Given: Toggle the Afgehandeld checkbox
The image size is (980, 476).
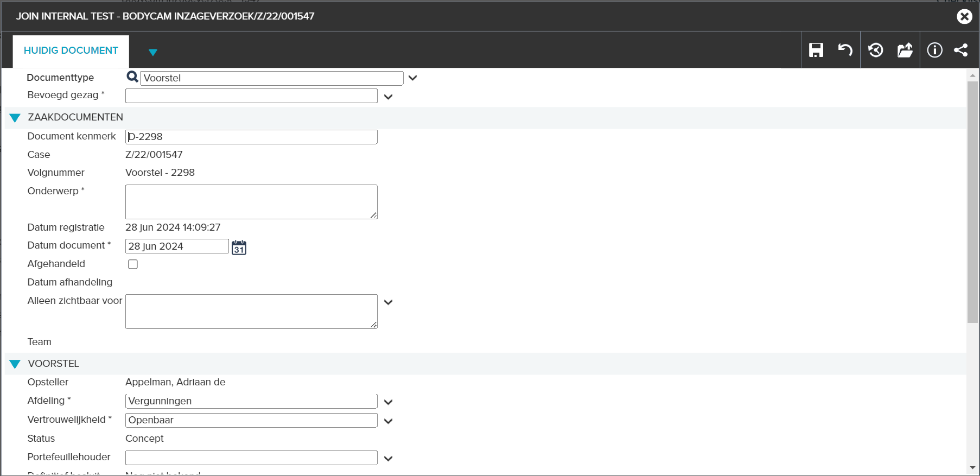Looking at the screenshot, I should (133, 264).
